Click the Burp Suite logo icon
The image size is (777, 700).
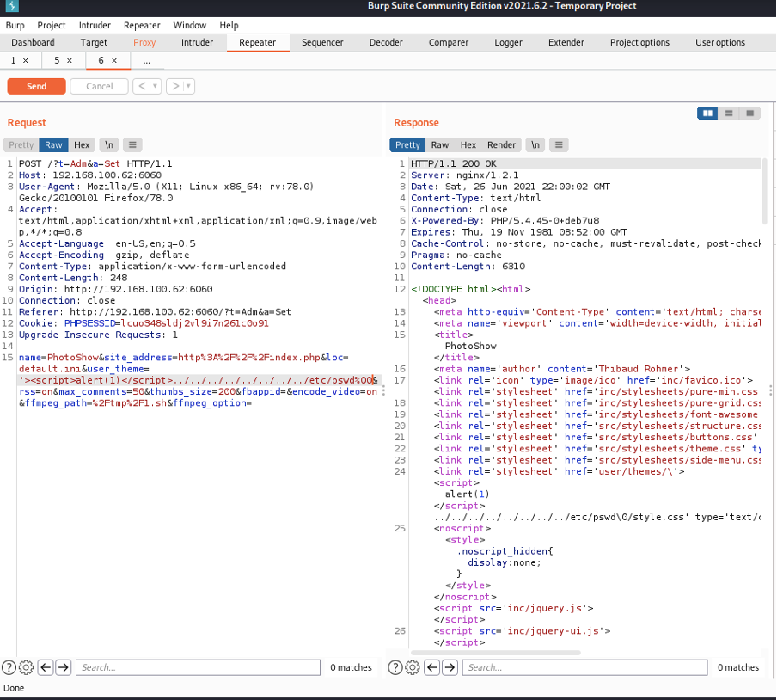pyautogui.click(x=12, y=6)
